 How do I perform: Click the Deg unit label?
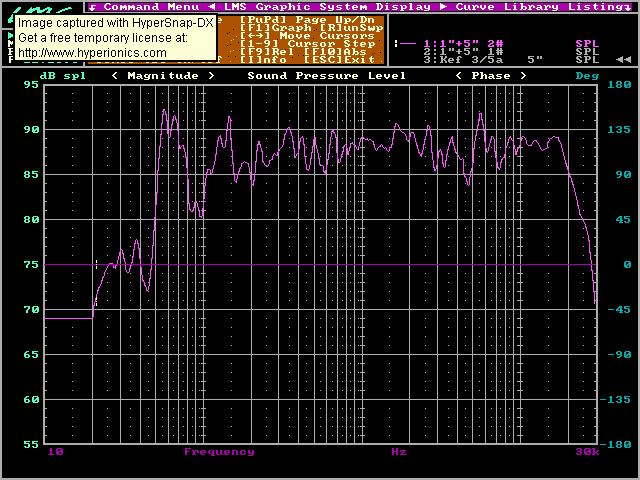tap(587, 76)
